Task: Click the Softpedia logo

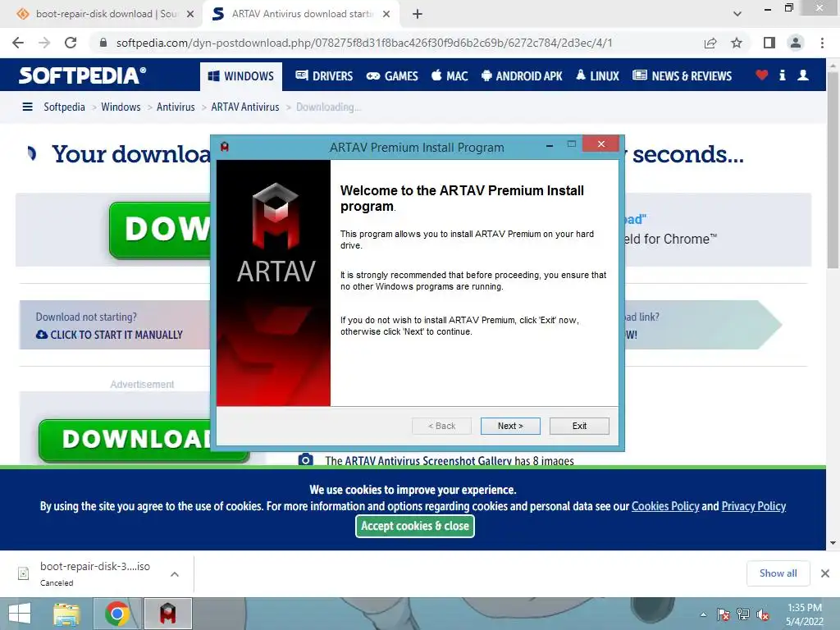Action: point(82,75)
